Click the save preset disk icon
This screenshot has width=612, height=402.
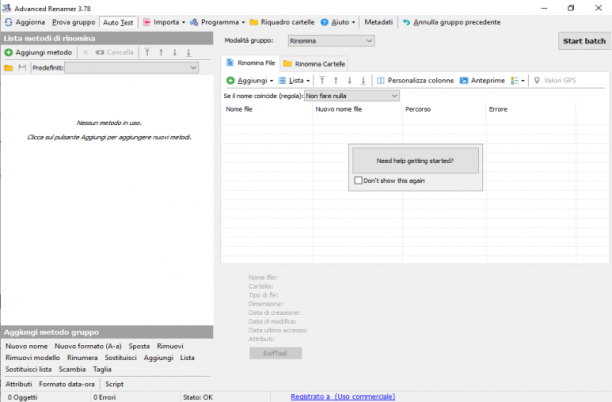click(22, 68)
